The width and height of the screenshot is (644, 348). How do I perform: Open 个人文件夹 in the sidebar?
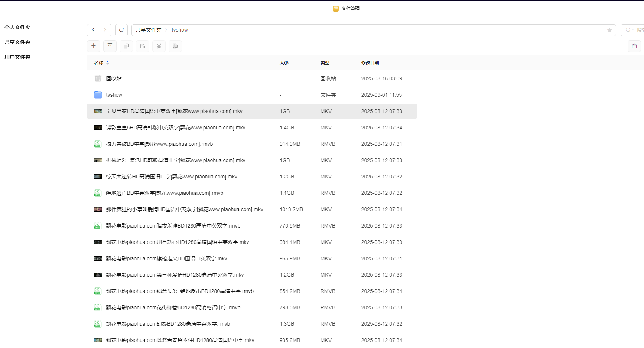point(17,27)
